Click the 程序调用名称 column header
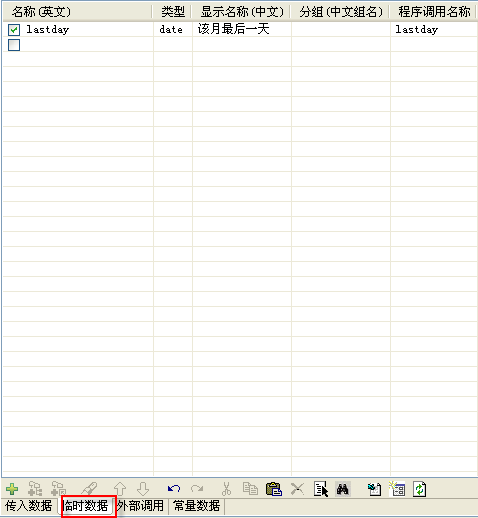The width and height of the screenshot is (478, 518). click(434, 12)
